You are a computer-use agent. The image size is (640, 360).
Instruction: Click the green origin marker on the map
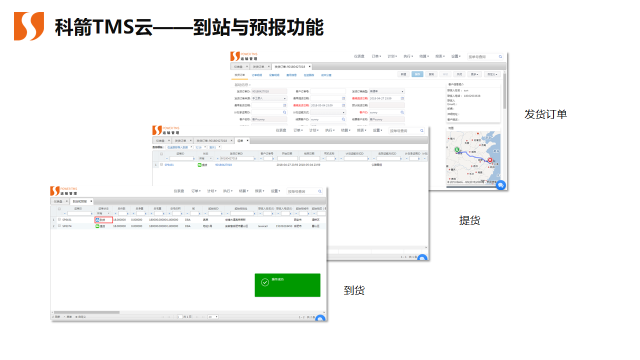pyautogui.click(x=457, y=150)
